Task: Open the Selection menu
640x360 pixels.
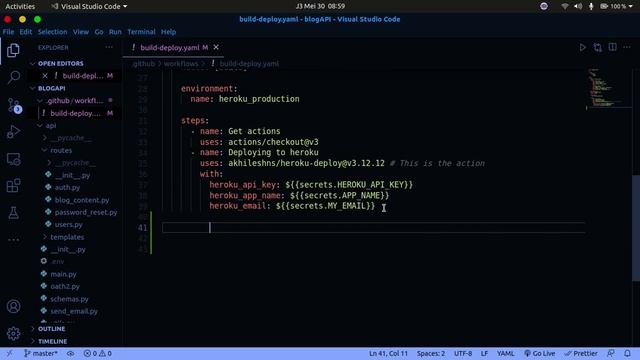Action: click(52, 32)
